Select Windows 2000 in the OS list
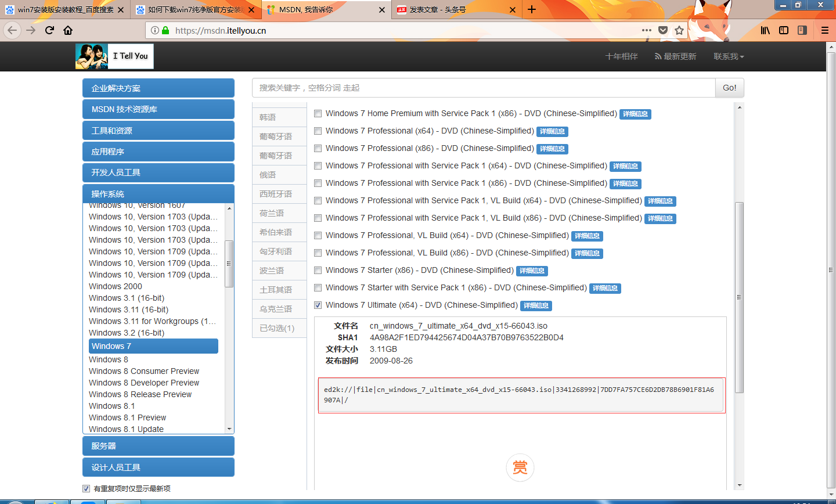This screenshot has width=836, height=504. click(x=115, y=286)
